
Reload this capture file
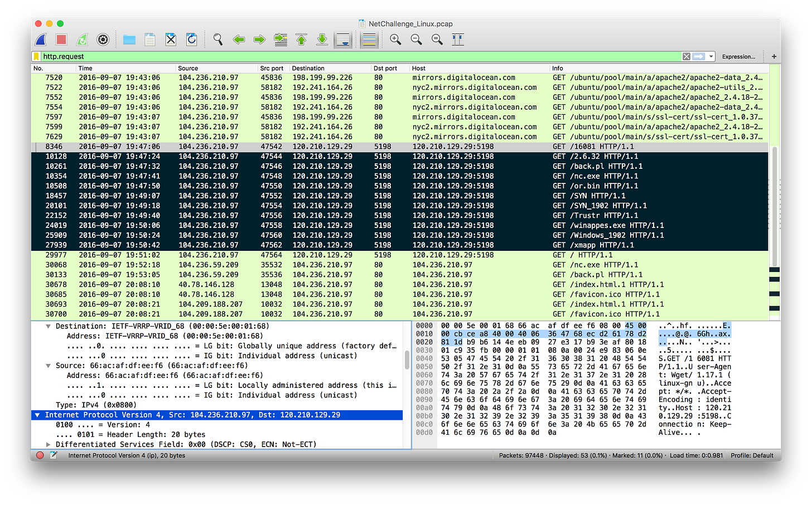click(191, 40)
